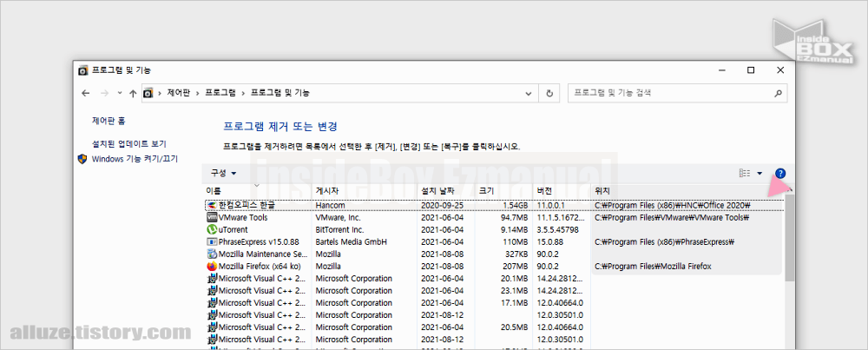Select Visual C++ icon, 17.1MB row

pyautogui.click(x=212, y=303)
